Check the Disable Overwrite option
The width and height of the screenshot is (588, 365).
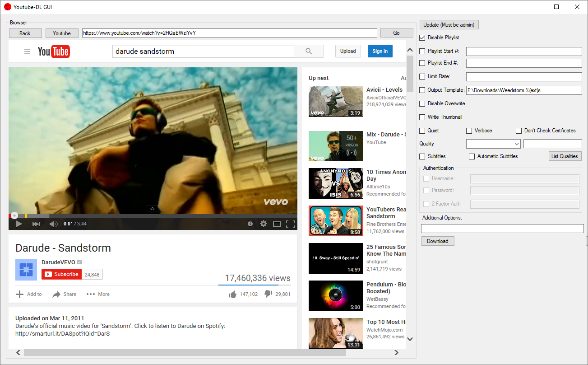(422, 103)
